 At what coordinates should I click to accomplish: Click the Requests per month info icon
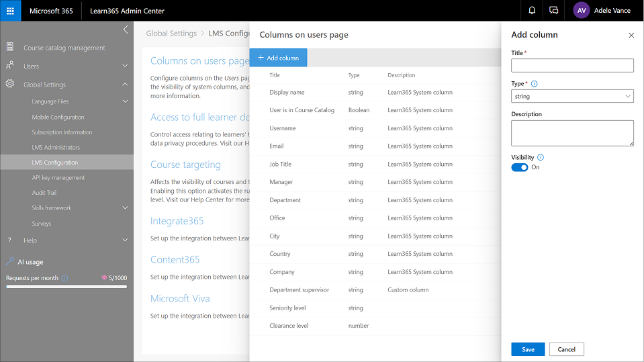click(x=65, y=278)
